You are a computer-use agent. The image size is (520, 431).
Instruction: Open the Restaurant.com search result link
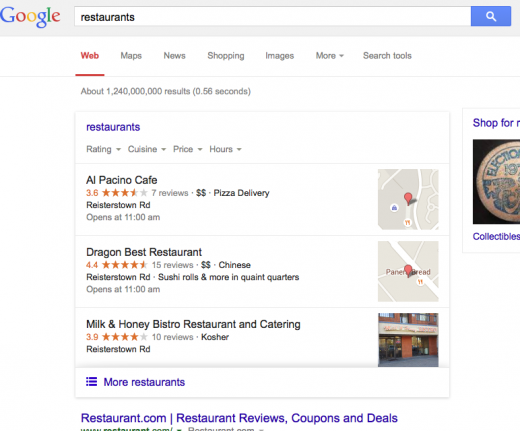(239, 418)
